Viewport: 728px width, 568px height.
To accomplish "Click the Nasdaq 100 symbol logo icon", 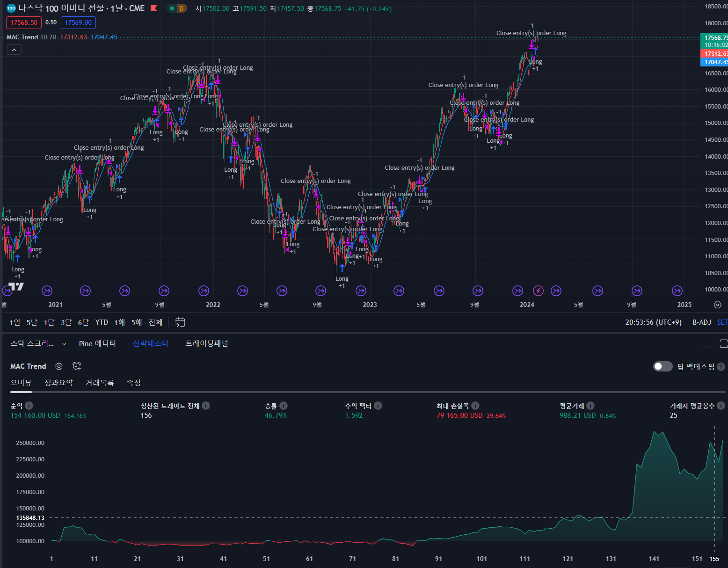I will [11, 8].
